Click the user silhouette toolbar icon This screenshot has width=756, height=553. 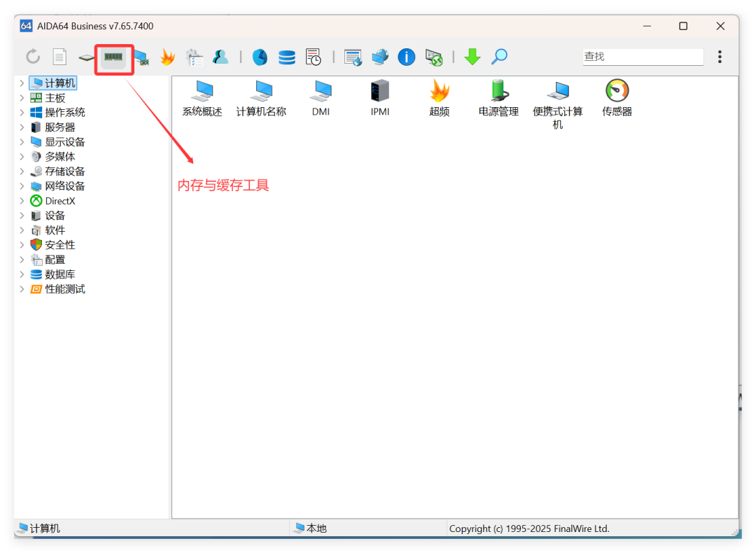(220, 57)
